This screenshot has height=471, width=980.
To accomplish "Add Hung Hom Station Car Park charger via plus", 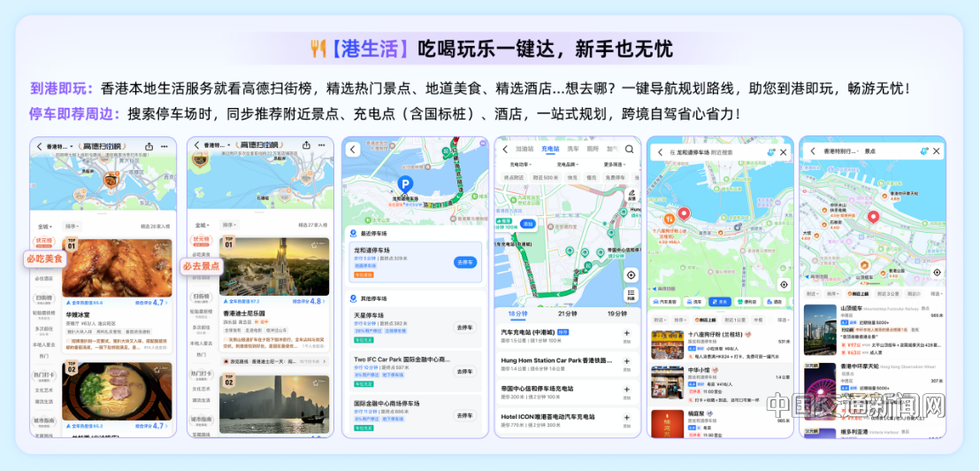I will tap(627, 362).
